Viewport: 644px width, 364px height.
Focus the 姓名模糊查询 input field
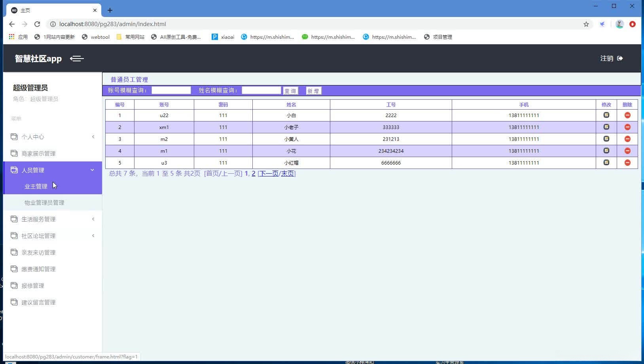pos(261,90)
